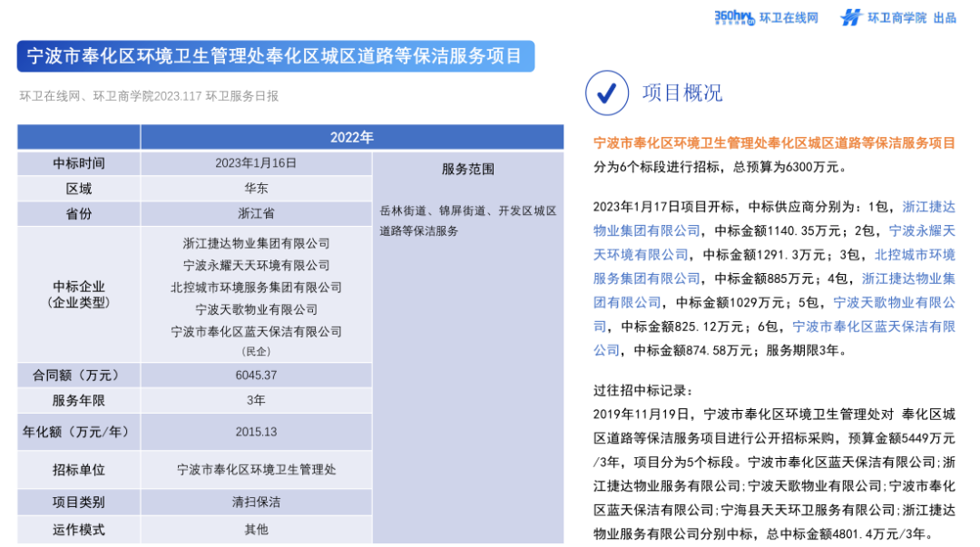
Task: Click the 2022年 table header
Action: tap(352, 137)
